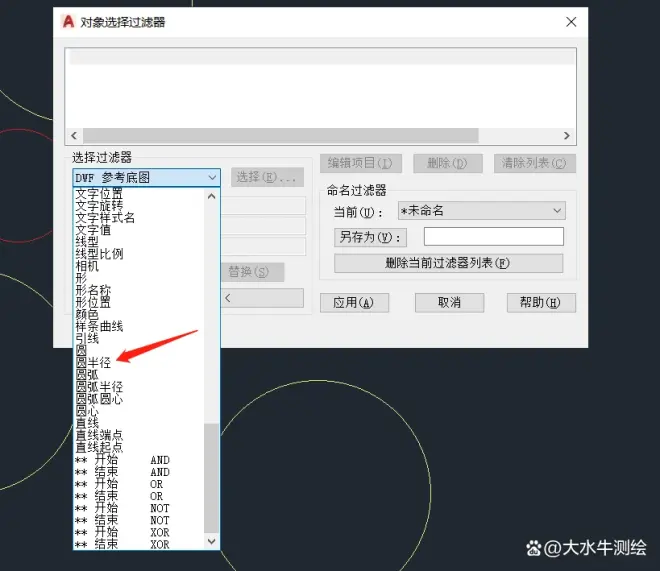Choose 线型比例 from the dropdown list
The height and width of the screenshot is (571, 660).
(x=99, y=254)
